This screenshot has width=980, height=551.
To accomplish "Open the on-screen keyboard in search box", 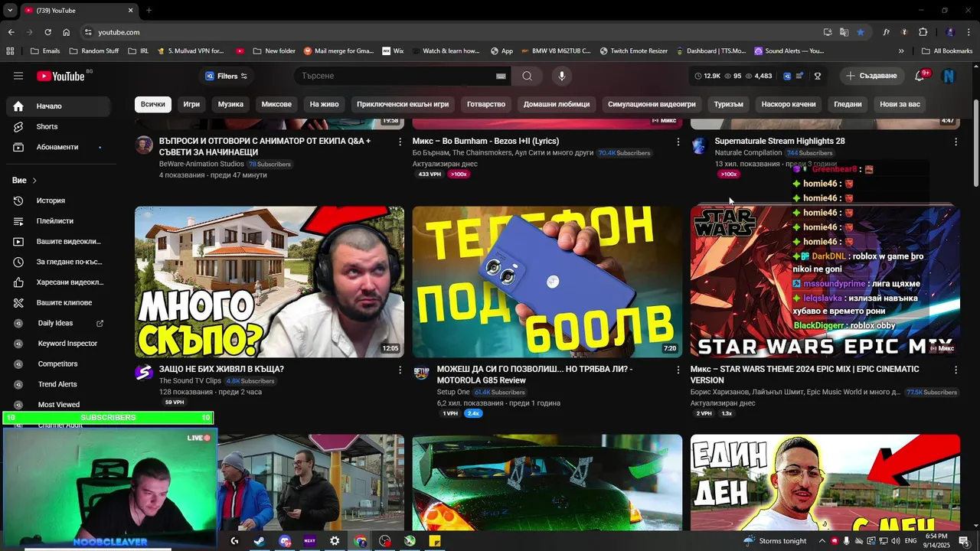I will (x=501, y=76).
